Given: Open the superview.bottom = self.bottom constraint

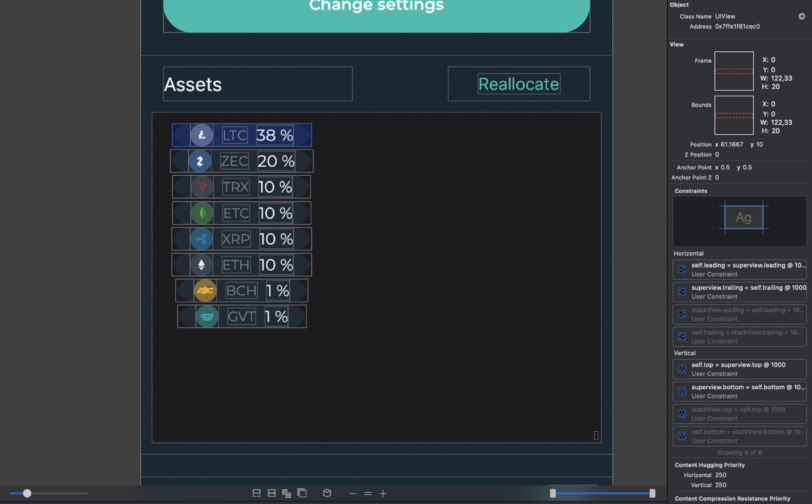Looking at the screenshot, I should pyautogui.click(x=740, y=391).
